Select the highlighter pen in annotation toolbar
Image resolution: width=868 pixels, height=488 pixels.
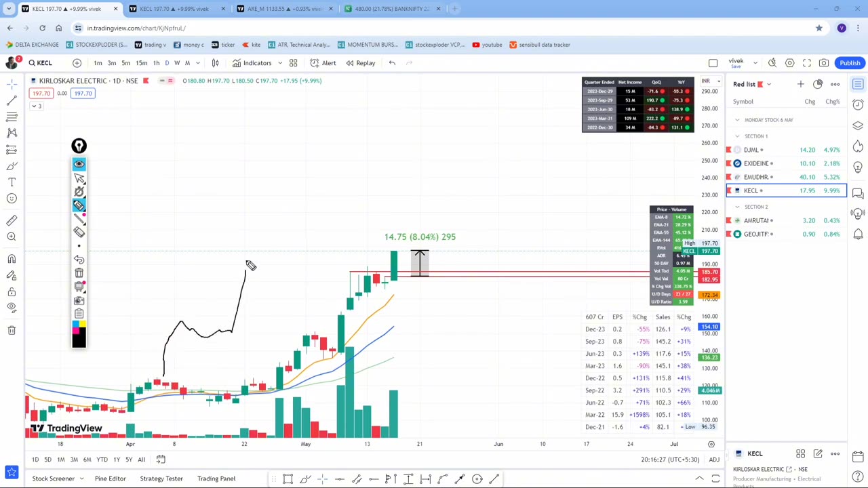(x=79, y=205)
